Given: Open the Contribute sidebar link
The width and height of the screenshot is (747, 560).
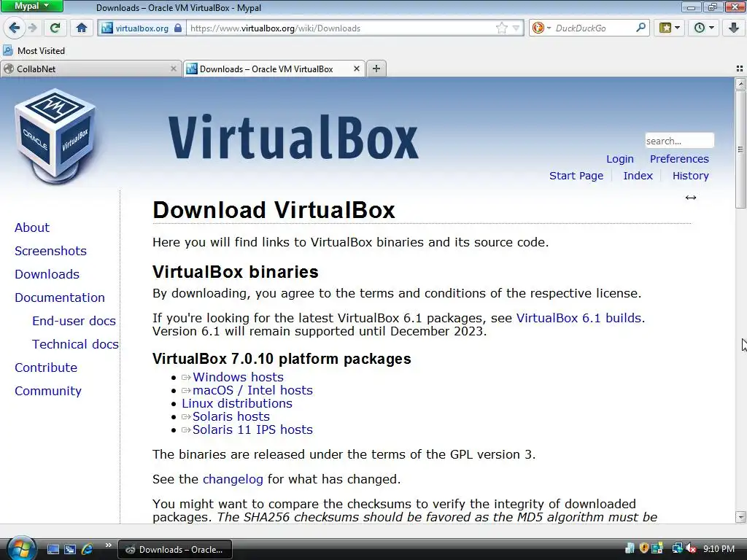Looking at the screenshot, I should coord(46,367).
